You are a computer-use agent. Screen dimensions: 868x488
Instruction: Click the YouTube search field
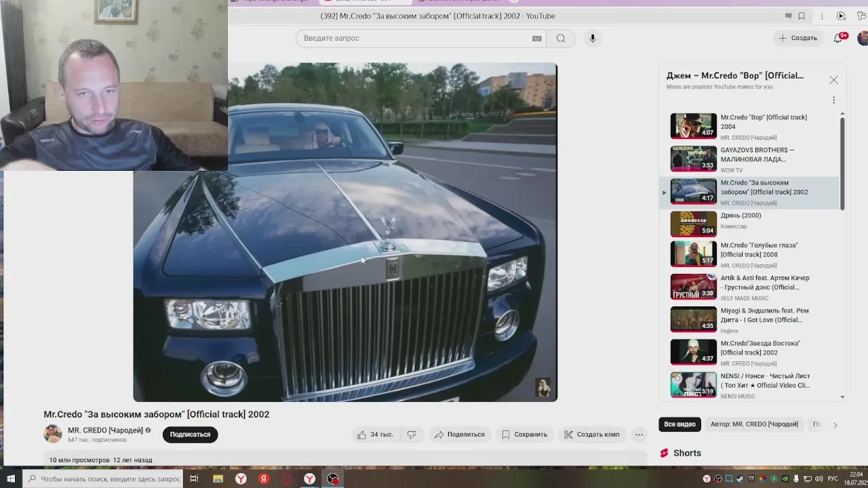point(422,38)
